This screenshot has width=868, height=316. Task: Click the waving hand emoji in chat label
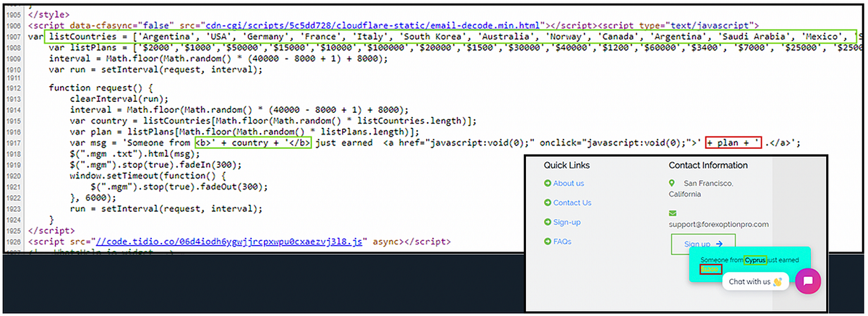click(778, 281)
